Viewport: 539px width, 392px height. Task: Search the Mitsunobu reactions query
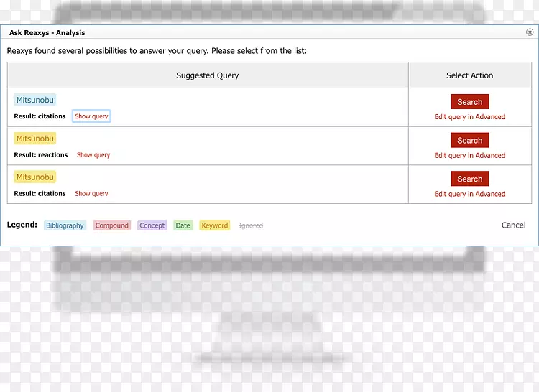click(x=469, y=140)
